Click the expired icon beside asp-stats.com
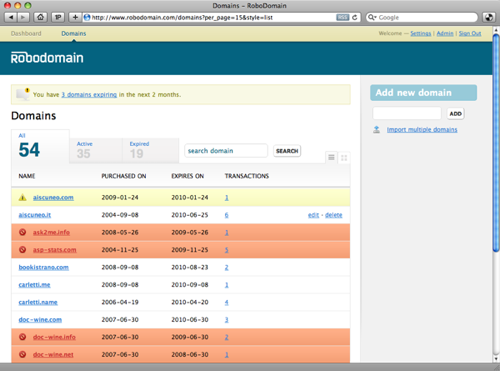Screen dimensions: 500x371 coord(23,250)
